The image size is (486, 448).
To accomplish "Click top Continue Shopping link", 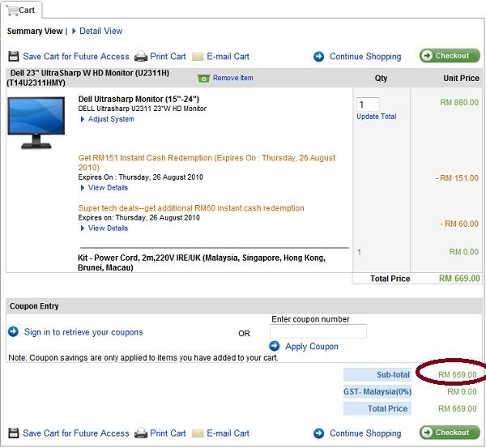I will tap(365, 57).
